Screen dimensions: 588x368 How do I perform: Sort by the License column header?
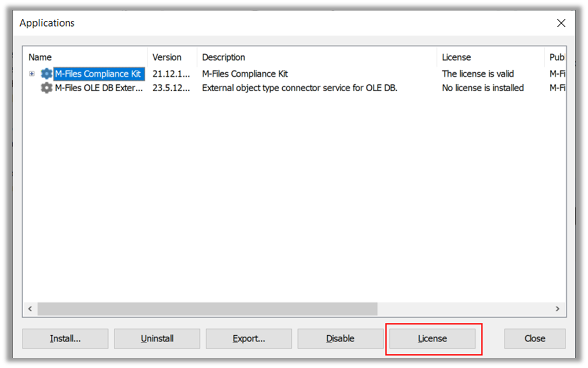pyautogui.click(x=490, y=57)
